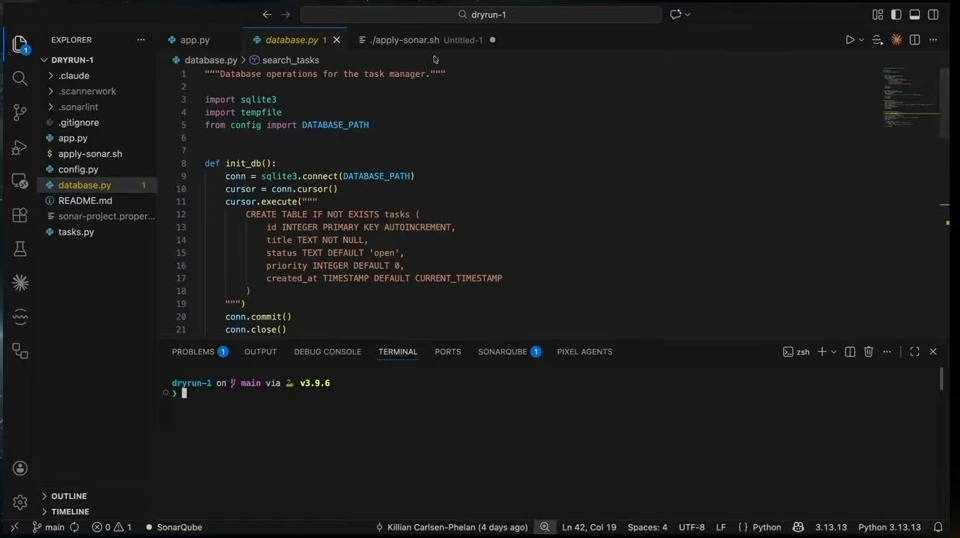Toggle the bottom panel visibility
This screenshot has height=538, width=960.
coord(915,14)
